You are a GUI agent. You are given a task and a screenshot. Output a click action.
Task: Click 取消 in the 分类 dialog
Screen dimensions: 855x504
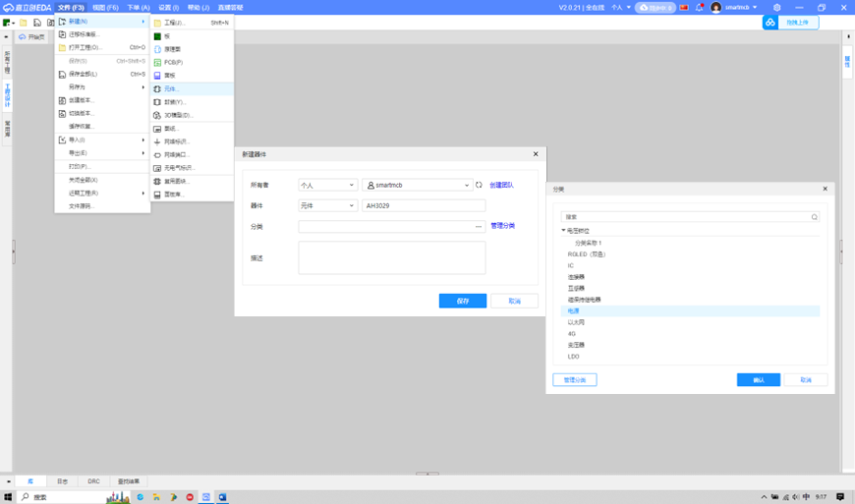click(x=806, y=380)
